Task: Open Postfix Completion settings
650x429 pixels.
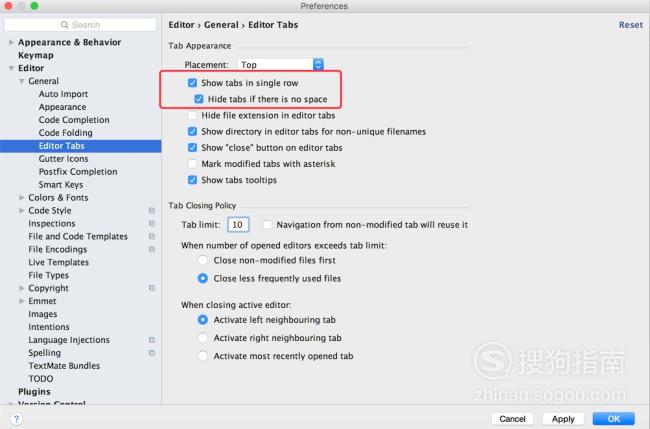Action: (78, 172)
